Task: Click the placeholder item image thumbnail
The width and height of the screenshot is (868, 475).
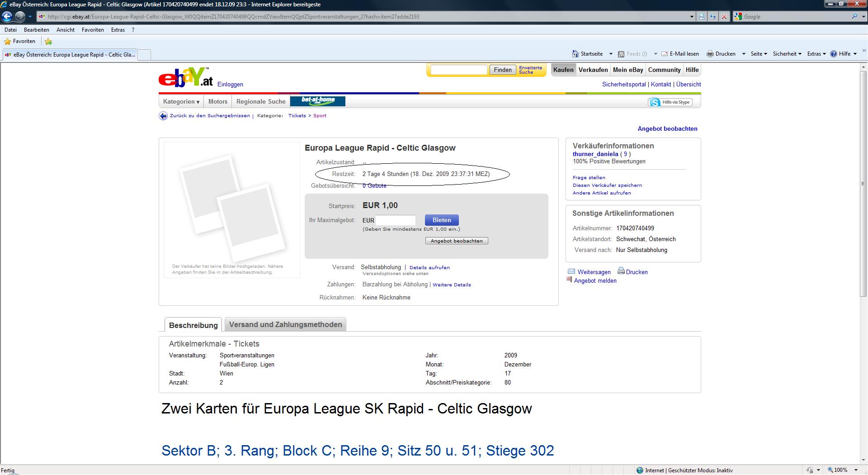Action: point(232,209)
